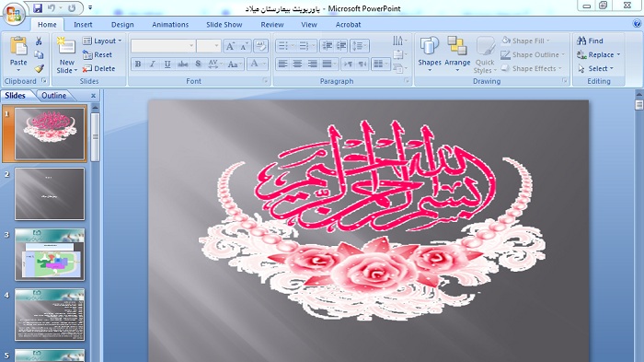
Task: Convert to SmartArt graphic
Action: (399, 68)
